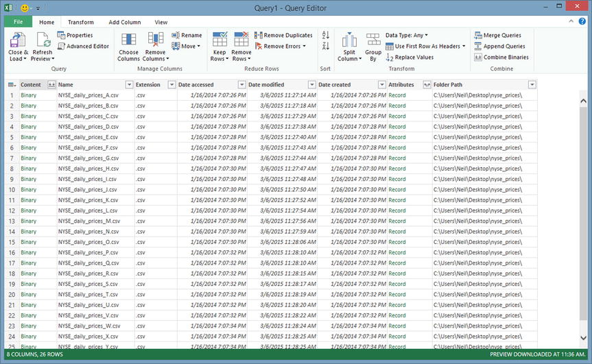Viewport: 592px width, 364px height.
Task: Click the smiley feedback icon in title bar
Action: click(25, 8)
